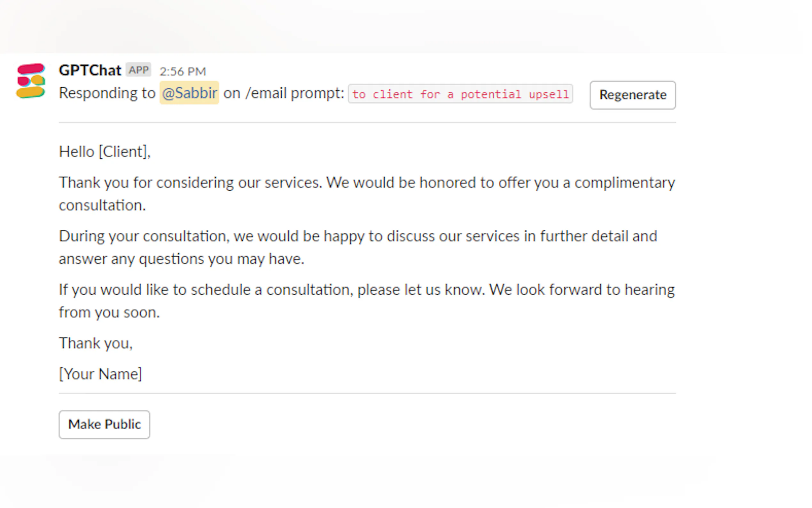This screenshot has height=508, width=812.
Task: Click the @Sabbir user mention
Action: point(189,93)
